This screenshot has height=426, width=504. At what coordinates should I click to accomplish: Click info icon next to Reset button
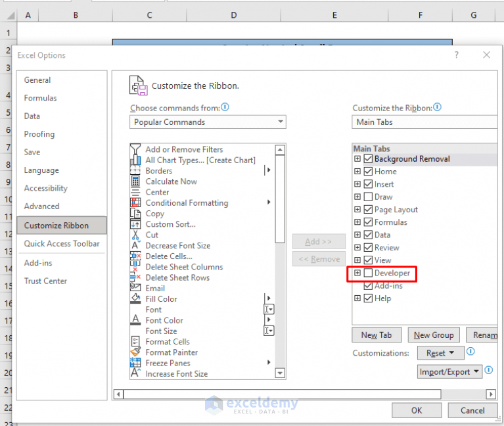coord(470,351)
